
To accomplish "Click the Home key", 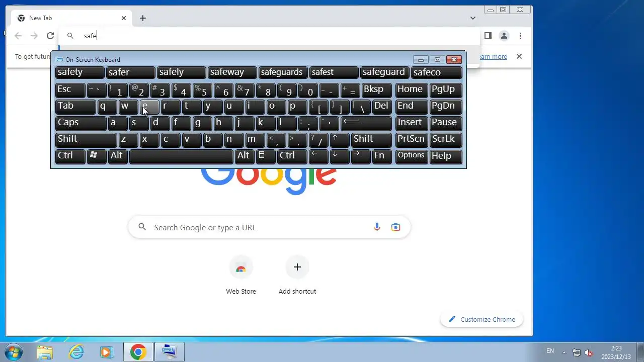I will pos(412,90).
